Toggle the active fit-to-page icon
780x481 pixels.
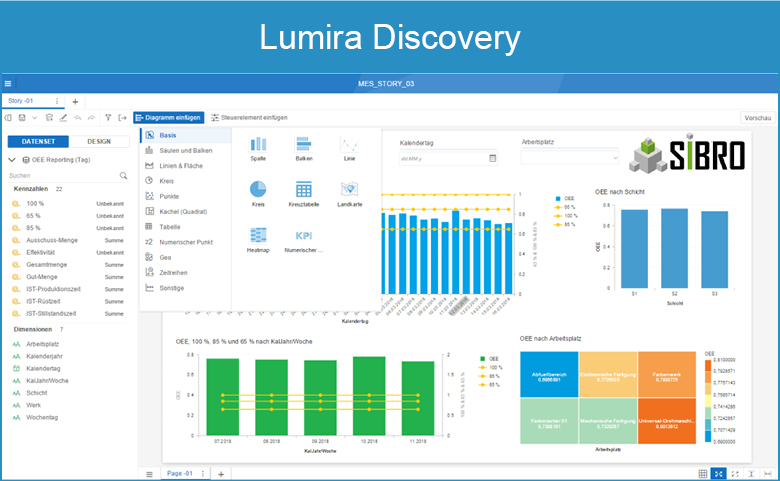[718, 474]
